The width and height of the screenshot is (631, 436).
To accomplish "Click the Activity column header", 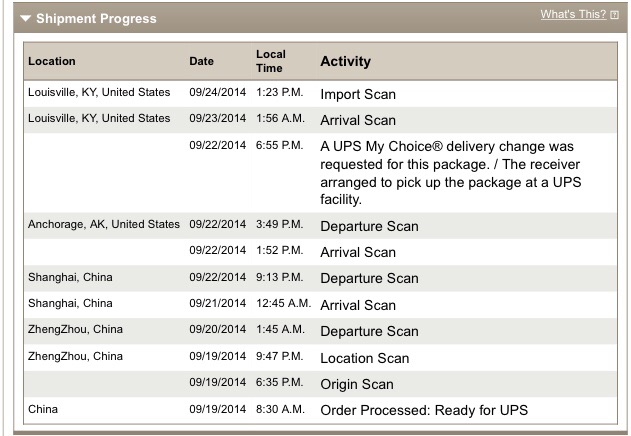I will [345, 61].
